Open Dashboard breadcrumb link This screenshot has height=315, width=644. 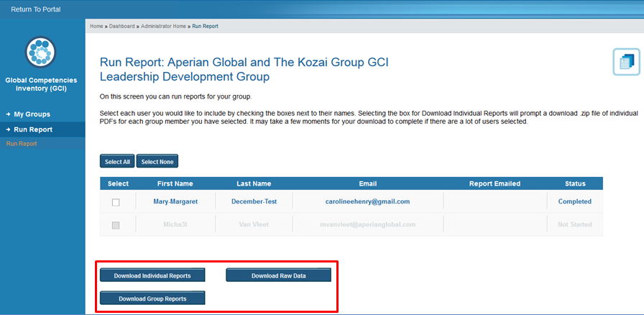[121, 26]
